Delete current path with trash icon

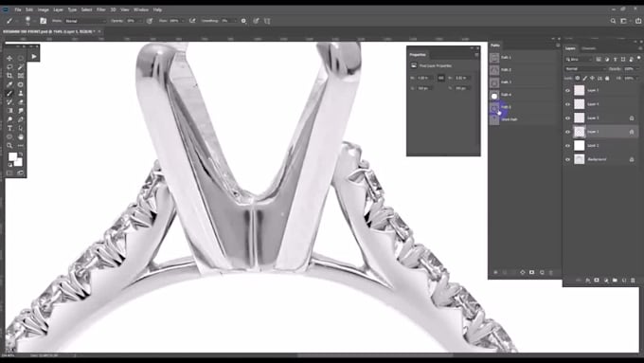click(551, 273)
